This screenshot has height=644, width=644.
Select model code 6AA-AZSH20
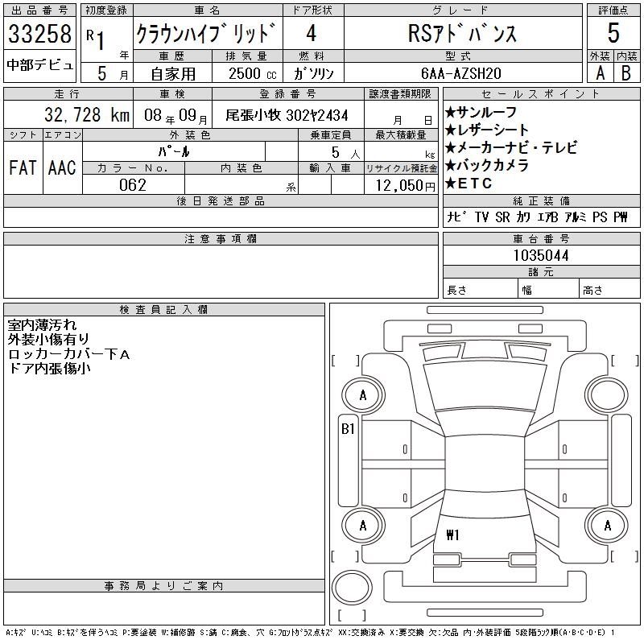point(460,73)
